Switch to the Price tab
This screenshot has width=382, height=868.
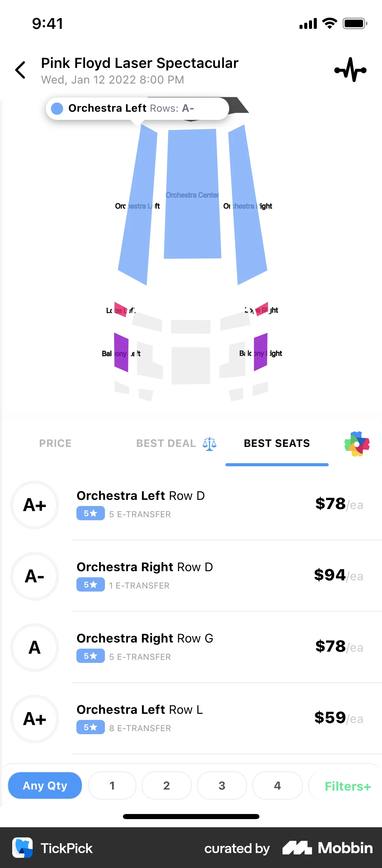pos(55,444)
